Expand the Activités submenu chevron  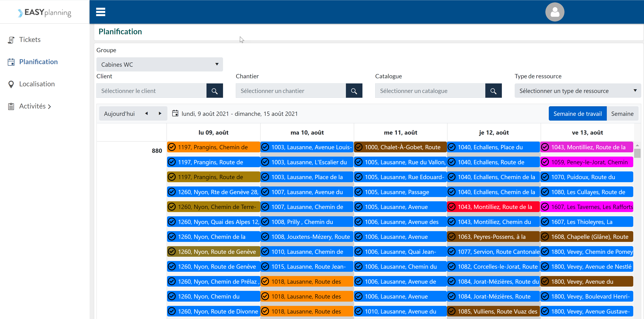[49, 107]
